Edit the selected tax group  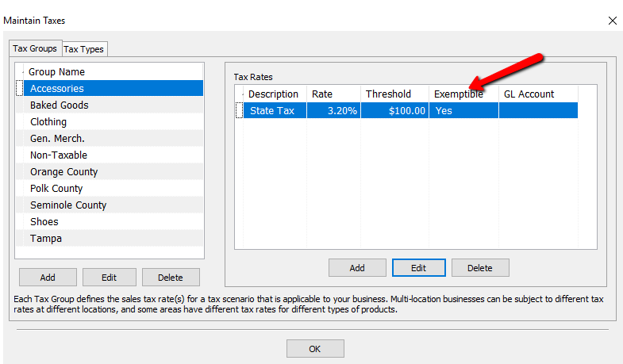[110, 277]
